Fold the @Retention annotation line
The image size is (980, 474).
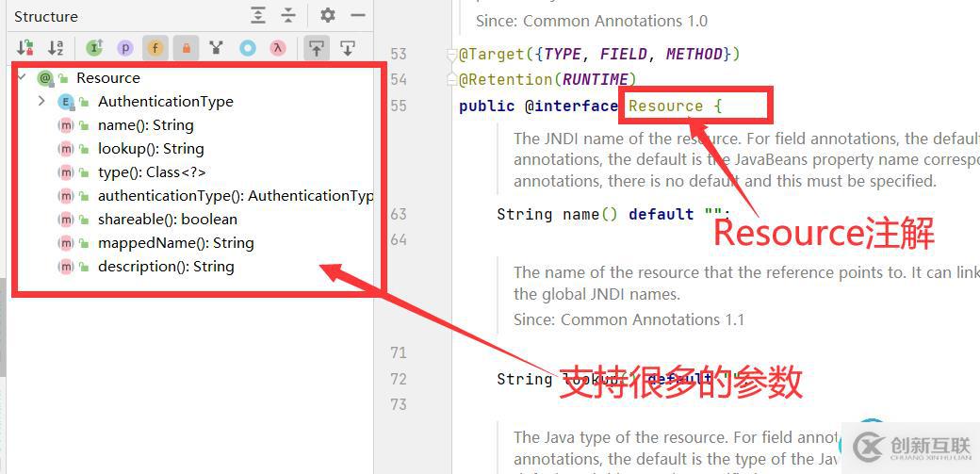pos(452,79)
